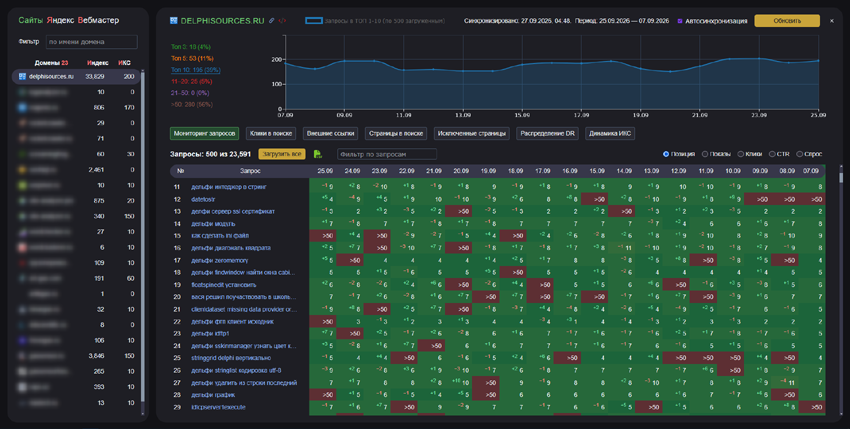
Task: Toggle the Автосинхронизация checkbox
Action: click(x=680, y=21)
